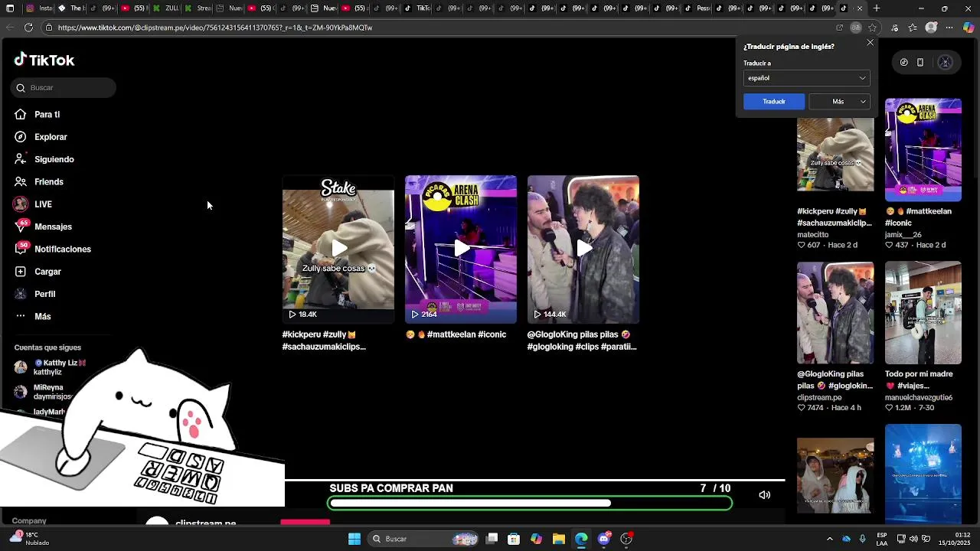
Task: Click the TikTok logo
Action: coord(44,60)
